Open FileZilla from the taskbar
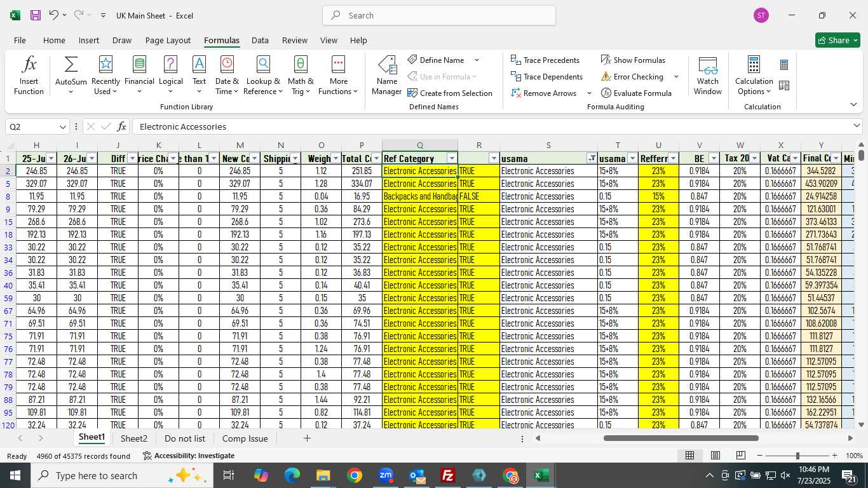This screenshot has height=488, width=868. coord(448,475)
